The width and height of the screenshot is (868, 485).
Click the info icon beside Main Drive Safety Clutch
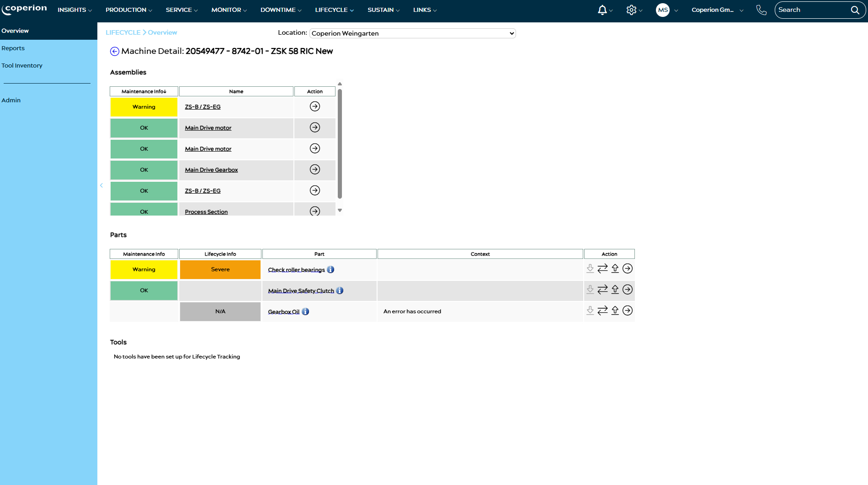(340, 290)
